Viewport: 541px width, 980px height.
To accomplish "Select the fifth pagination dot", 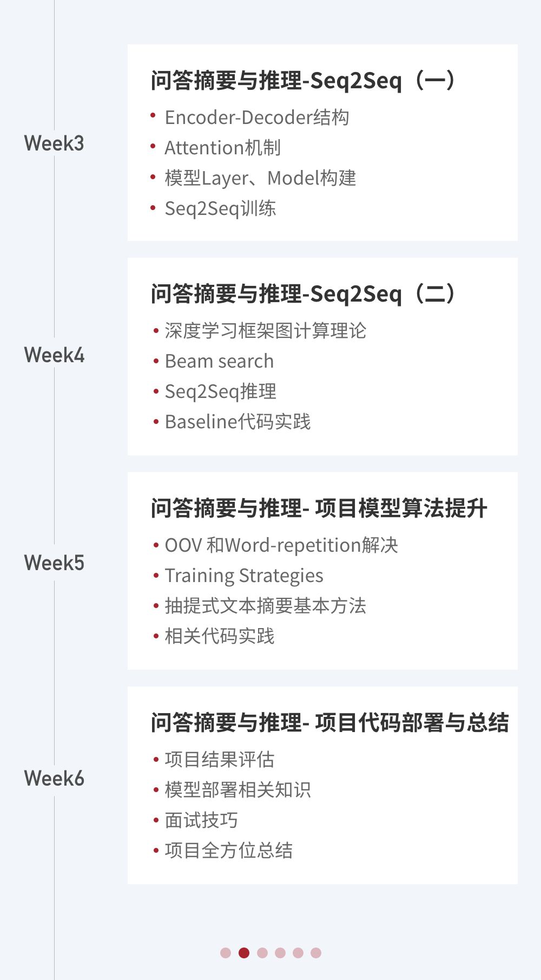I will (298, 953).
